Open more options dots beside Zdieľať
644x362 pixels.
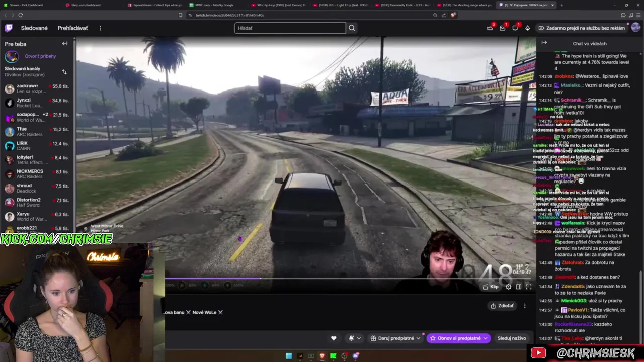pyautogui.click(x=525, y=306)
